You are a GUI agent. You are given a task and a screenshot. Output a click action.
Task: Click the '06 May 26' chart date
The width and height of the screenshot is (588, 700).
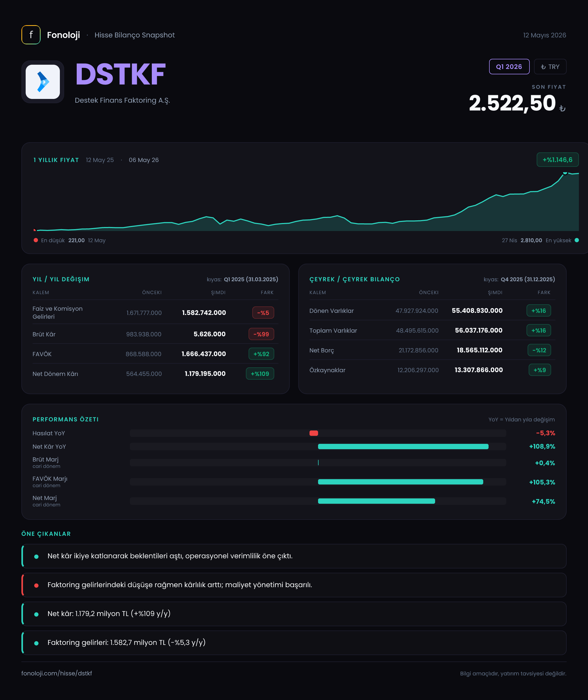click(144, 160)
